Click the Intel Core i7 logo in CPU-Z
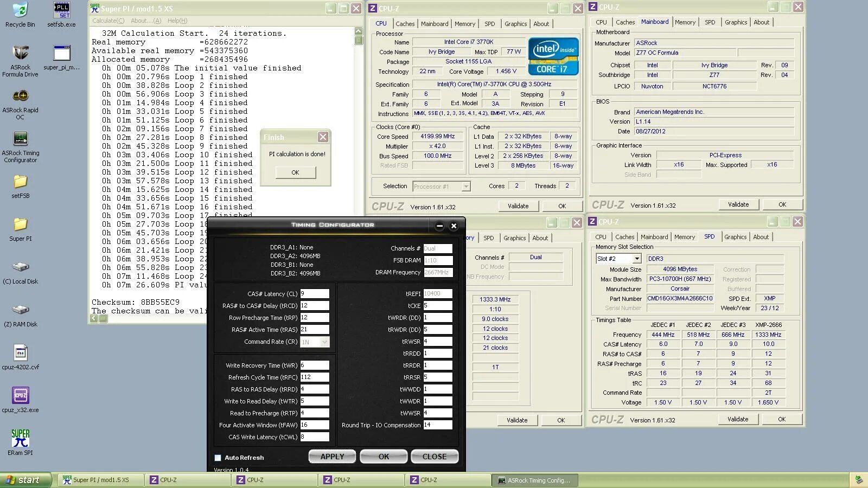868x488 pixels. click(x=553, y=56)
